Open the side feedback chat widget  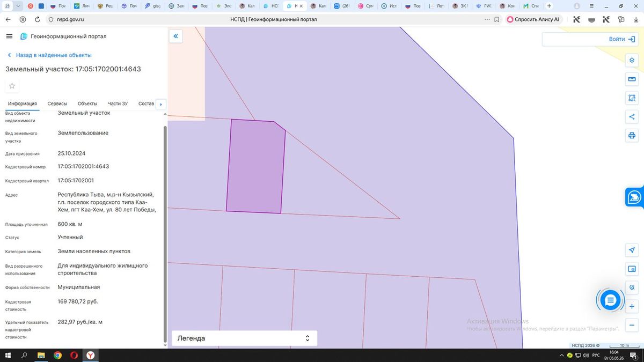tap(634, 197)
